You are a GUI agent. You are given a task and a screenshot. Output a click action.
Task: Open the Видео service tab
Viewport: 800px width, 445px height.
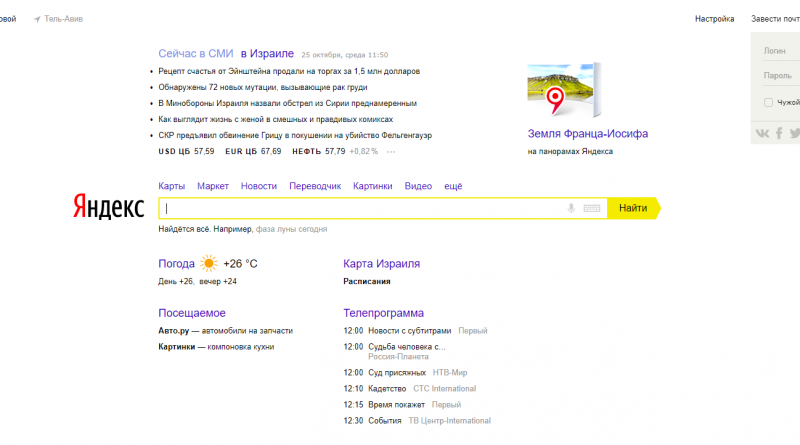(x=418, y=186)
